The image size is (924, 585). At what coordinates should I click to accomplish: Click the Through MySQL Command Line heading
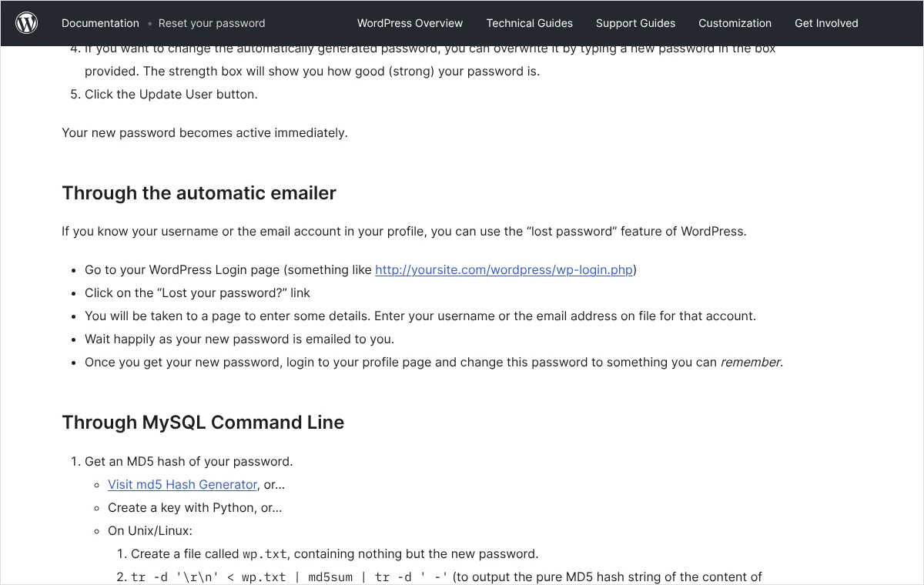203,422
